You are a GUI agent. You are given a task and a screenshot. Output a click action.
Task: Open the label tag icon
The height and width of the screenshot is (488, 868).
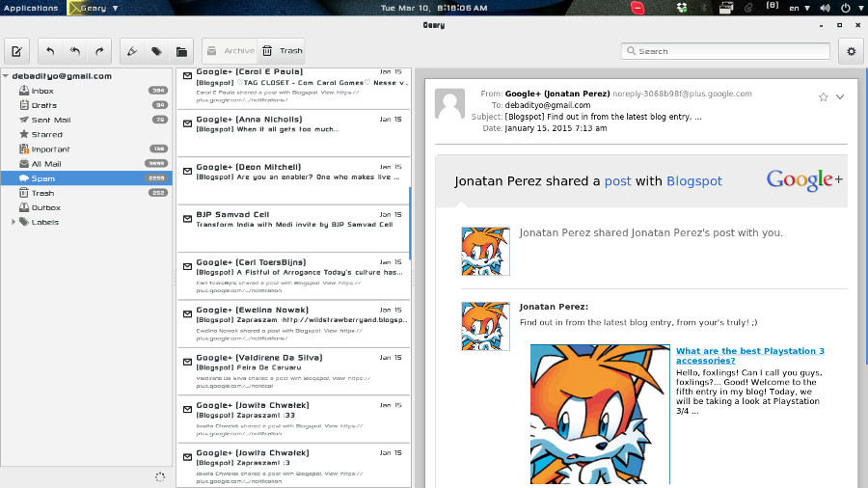coord(156,51)
